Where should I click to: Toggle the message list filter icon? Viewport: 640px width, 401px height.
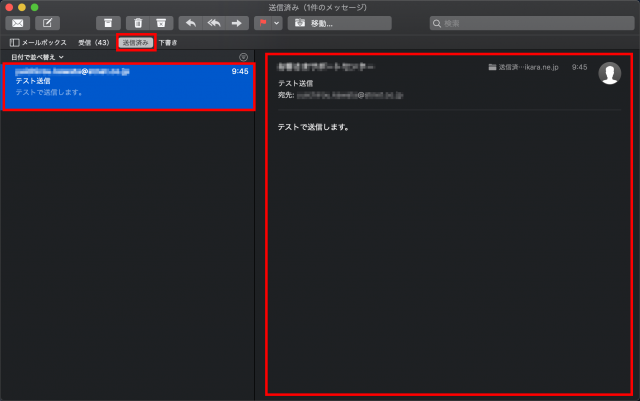point(243,57)
